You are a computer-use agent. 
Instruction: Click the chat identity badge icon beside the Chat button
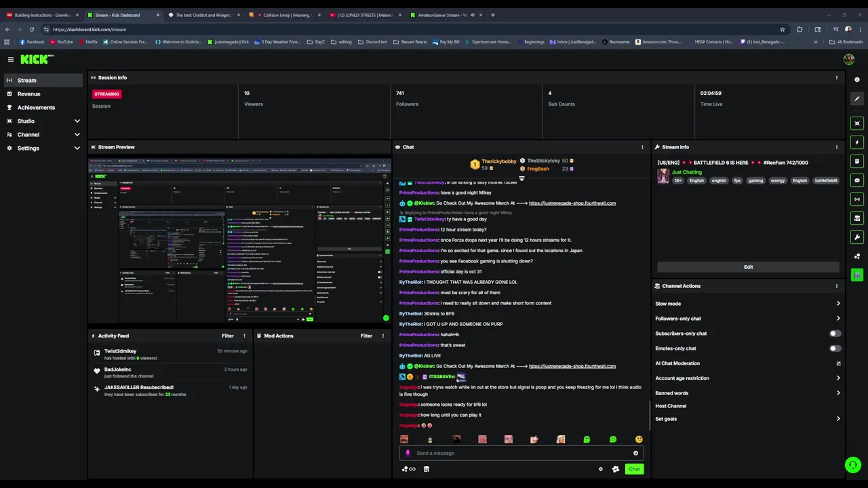coord(616,469)
